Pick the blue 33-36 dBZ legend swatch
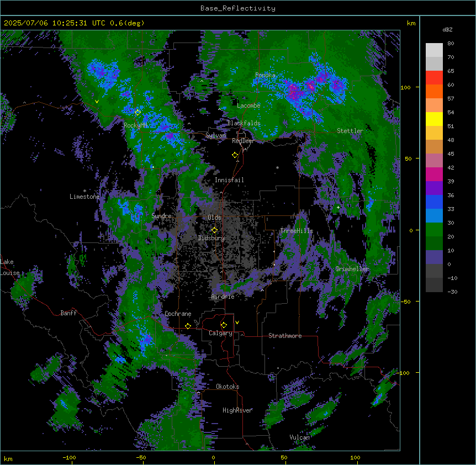 [x=434, y=202]
